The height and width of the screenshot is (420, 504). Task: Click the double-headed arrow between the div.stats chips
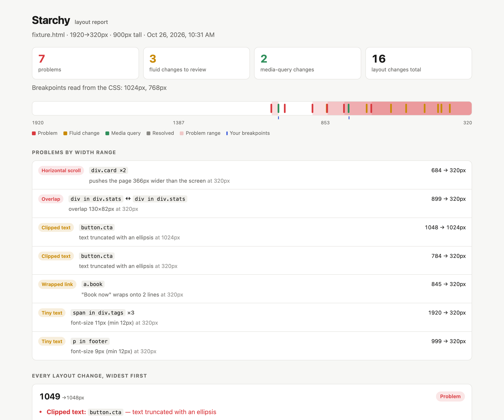pos(128,199)
